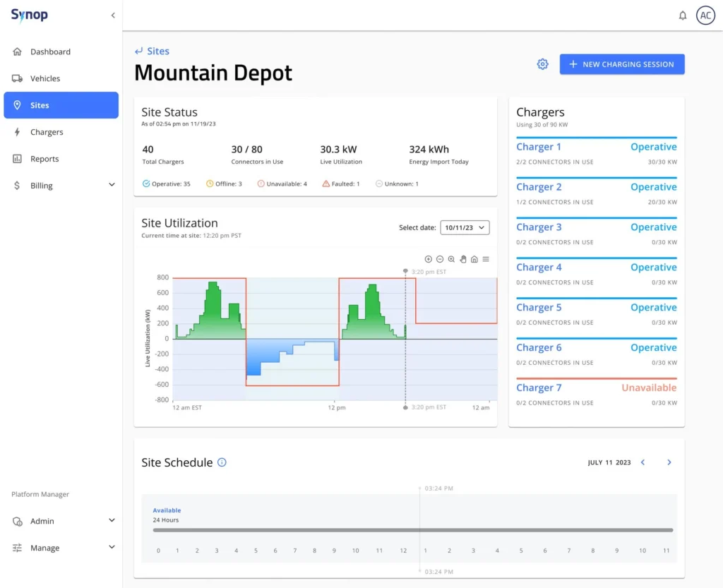Click the Site Schedule info icon
The height and width of the screenshot is (588, 723).
click(222, 462)
